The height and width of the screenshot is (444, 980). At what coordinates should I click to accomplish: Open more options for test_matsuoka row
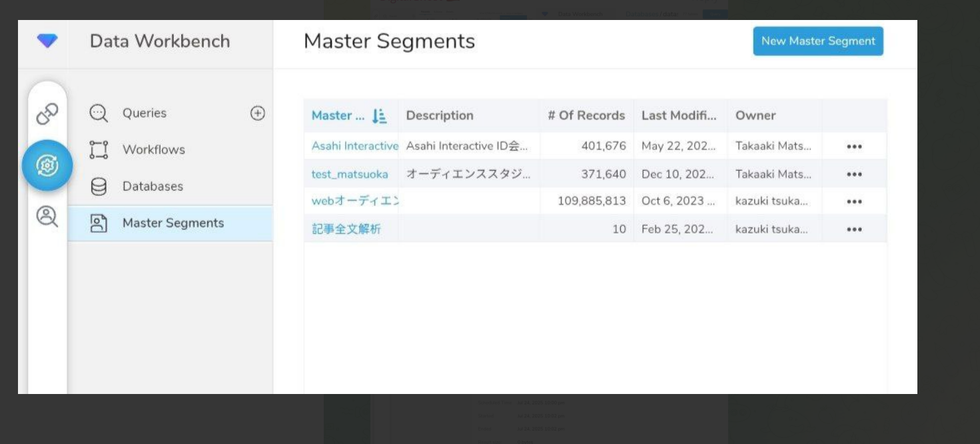(854, 175)
